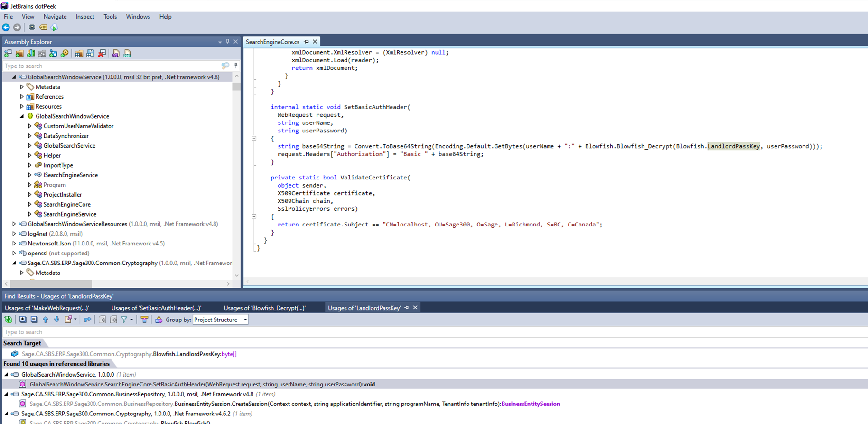The height and width of the screenshot is (424, 868).
Task: Expand all find results with plus icon
Action: [23, 320]
